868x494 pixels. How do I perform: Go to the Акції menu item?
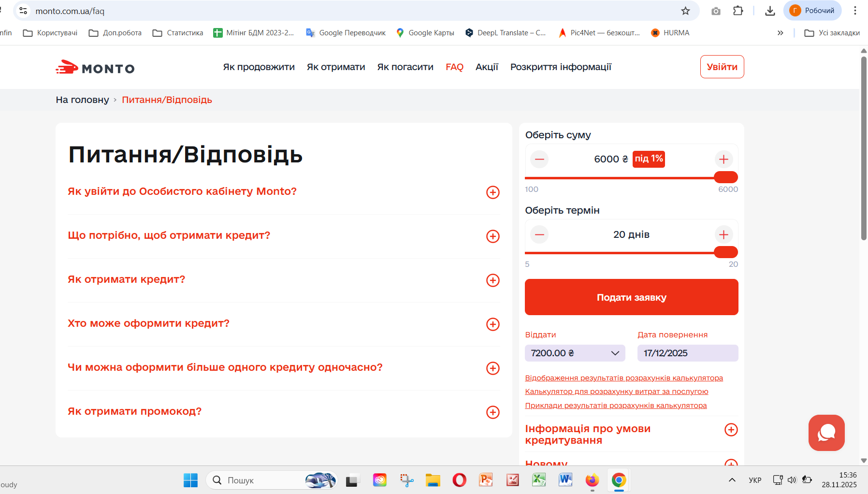tap(487, 67)
